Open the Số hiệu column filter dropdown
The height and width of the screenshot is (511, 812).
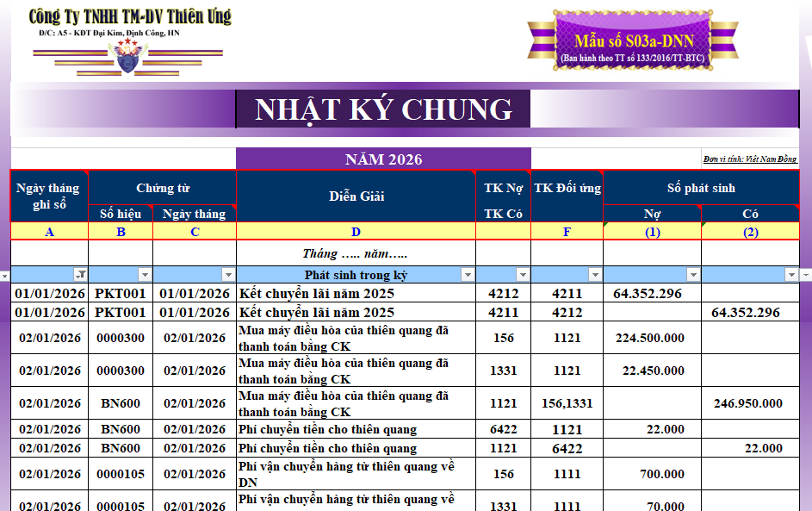point(145,275)
